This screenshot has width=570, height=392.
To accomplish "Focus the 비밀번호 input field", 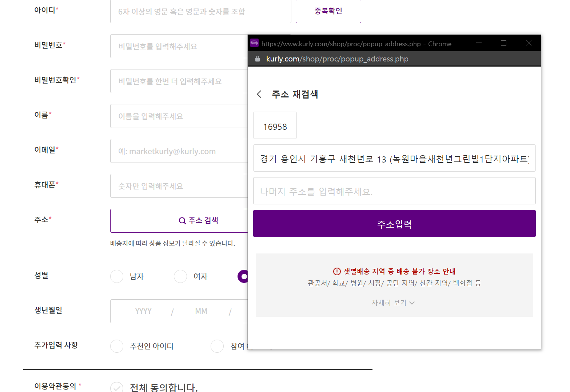I will click(x=179, y=46).
